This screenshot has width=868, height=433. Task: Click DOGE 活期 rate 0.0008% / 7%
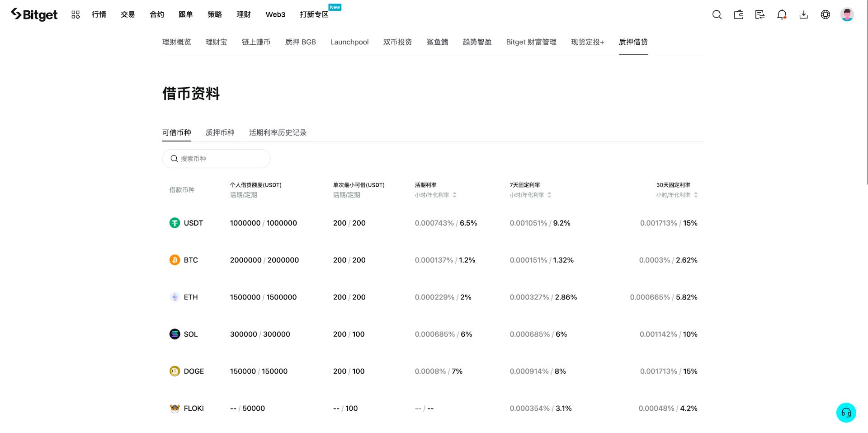pyautogui.click(x=439, y=371)
